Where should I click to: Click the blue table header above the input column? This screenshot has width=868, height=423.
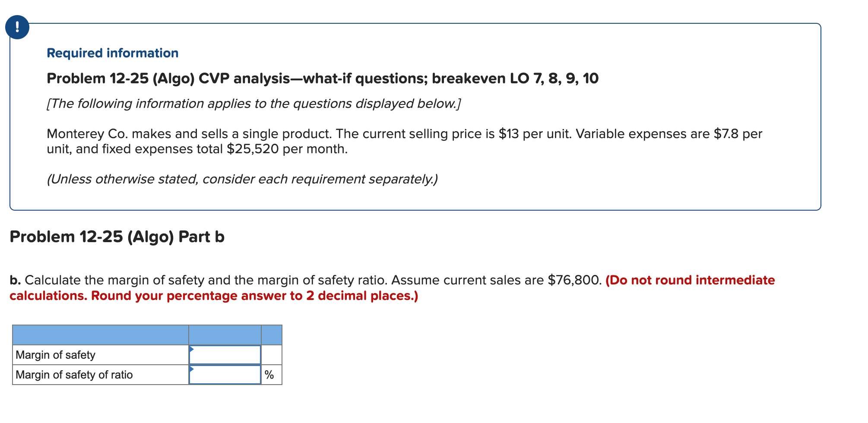(x=225, y=335)
